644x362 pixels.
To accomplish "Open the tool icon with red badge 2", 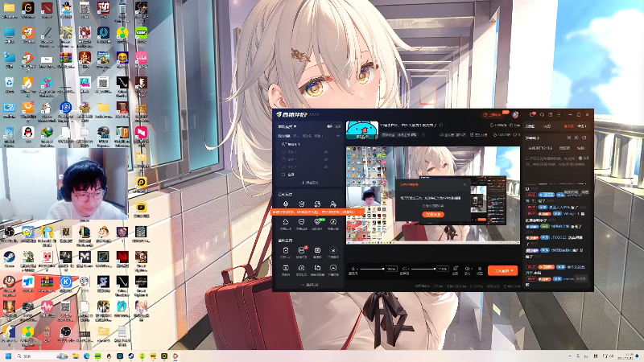I will coord(301,250).
